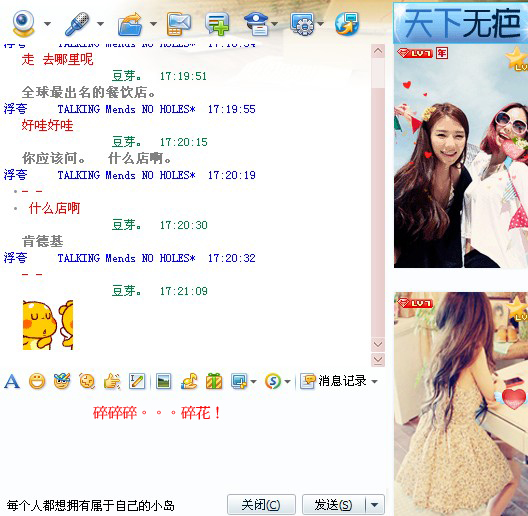The width and height of the screenshot is (528, 516).
Task: Open the send options arrow beside 发送
Action: 375,505
